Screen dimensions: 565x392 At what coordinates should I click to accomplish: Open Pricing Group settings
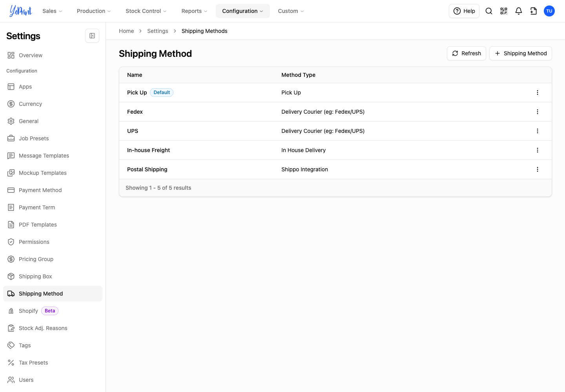pos(53,259)
